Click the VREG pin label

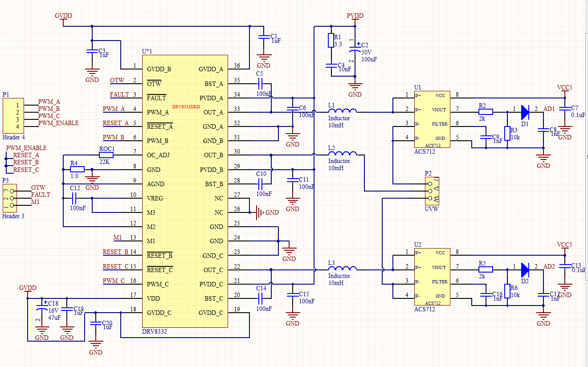coord(155,198)
